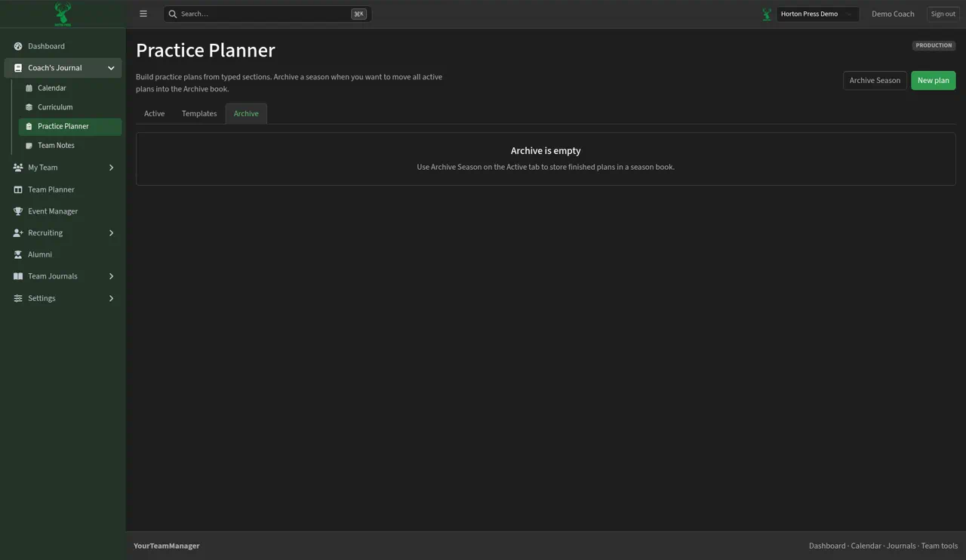Click the My Team people icon

[x=18, y=168]
